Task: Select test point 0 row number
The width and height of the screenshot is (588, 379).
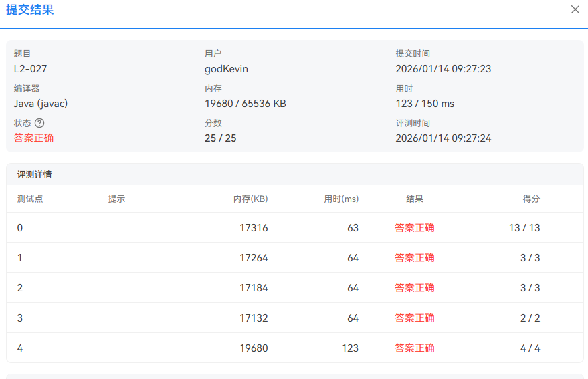Action: (20, 228)
